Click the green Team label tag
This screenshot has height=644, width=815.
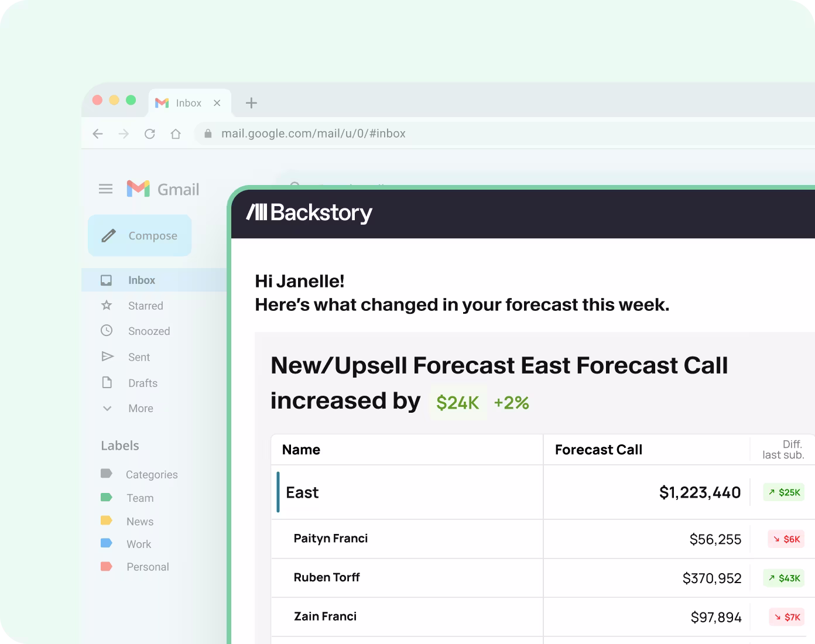click(x=106, y=497)
